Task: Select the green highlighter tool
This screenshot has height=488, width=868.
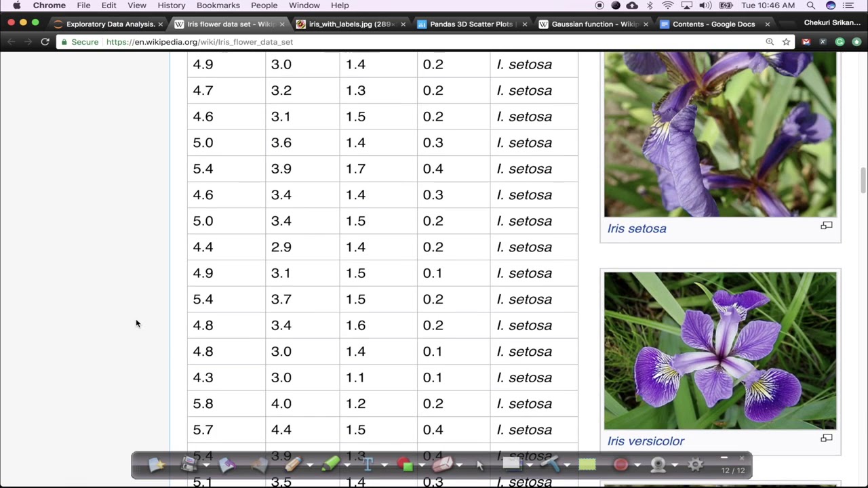Action: point(330,465)
